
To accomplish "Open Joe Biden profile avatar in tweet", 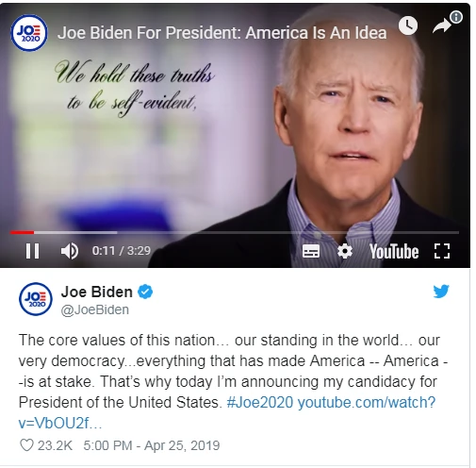I will (36, 299).
